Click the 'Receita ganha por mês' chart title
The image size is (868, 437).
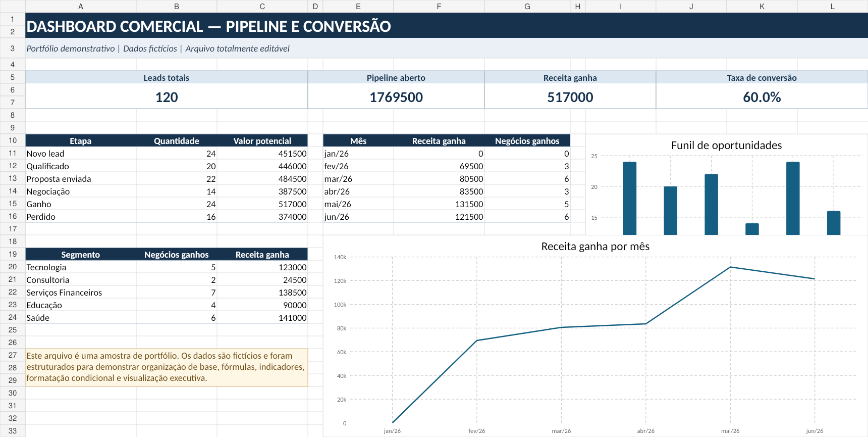pyautogui.click(x=595, y=246)
